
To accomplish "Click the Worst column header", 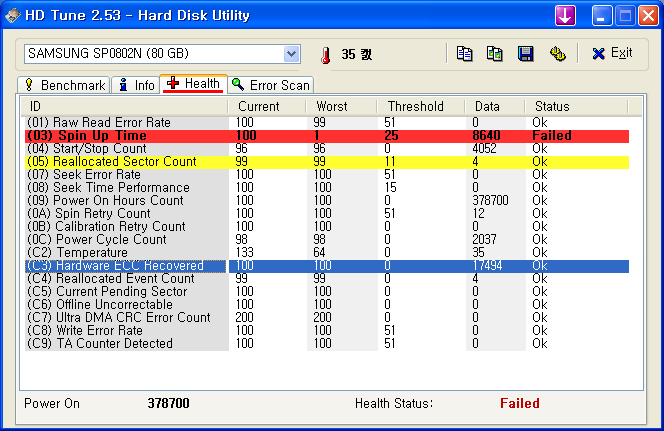I will [x=341, y=106].
